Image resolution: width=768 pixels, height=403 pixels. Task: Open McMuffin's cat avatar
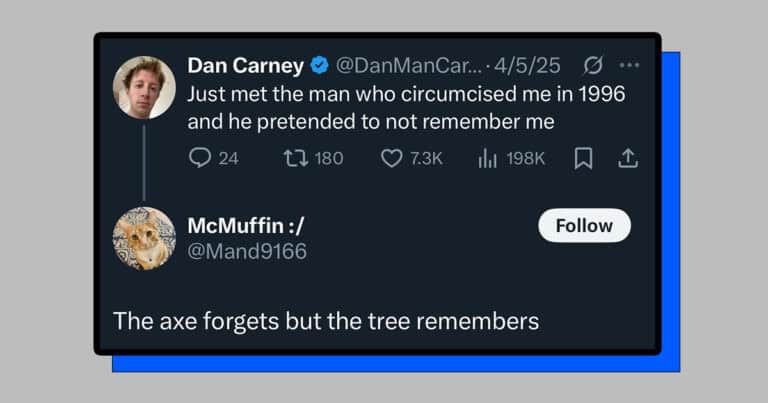point(143,238)
